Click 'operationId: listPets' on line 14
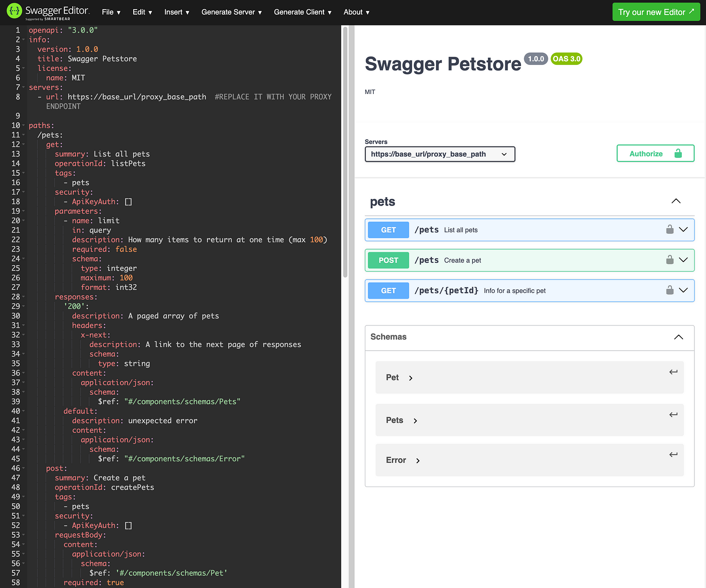Viewport: 706px width, 588px height. click(x=100, y=164)
